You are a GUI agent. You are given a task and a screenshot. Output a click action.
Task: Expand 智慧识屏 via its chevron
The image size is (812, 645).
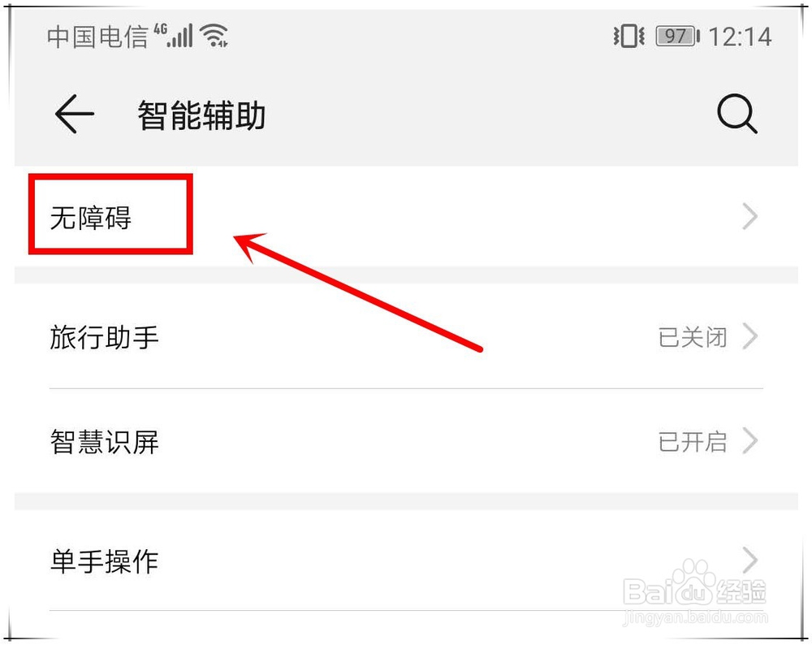pyautogui.click(x=749, y=441)
